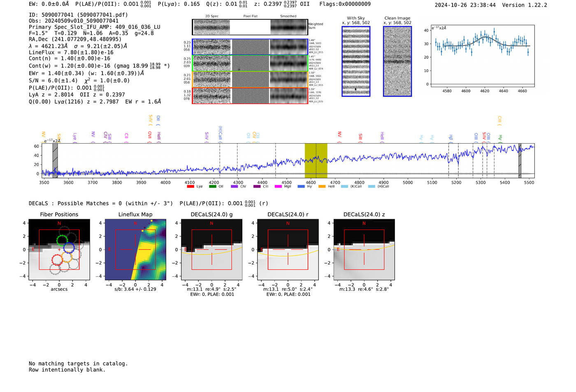
Task: Select the blue-bordered fiber spectrum row
Action: tap(250, 47)
